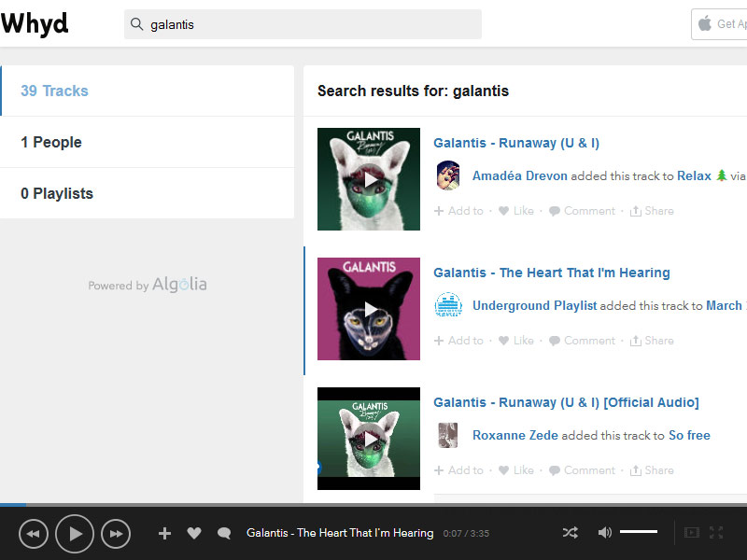This screenshot has width=747, height=560.
Task: Like the currently playing track in player
Action: (194, 533)
